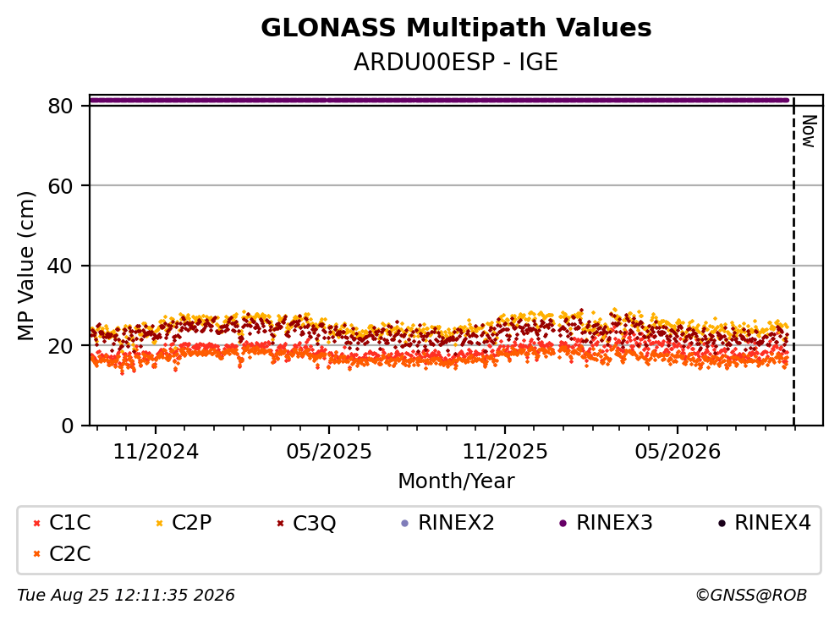
Task: Click the C2C orange legend marker
Action: pos(37,554)
